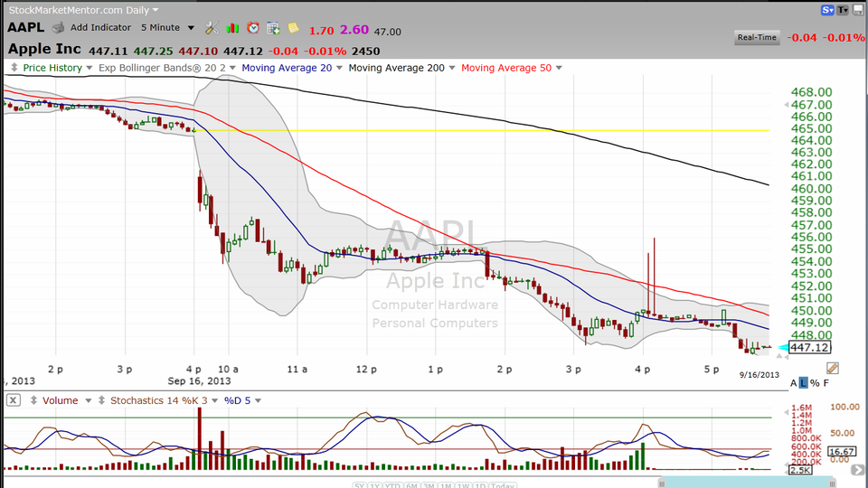Expand Price History options arrow
868x488 pixels.
(90, 68)
